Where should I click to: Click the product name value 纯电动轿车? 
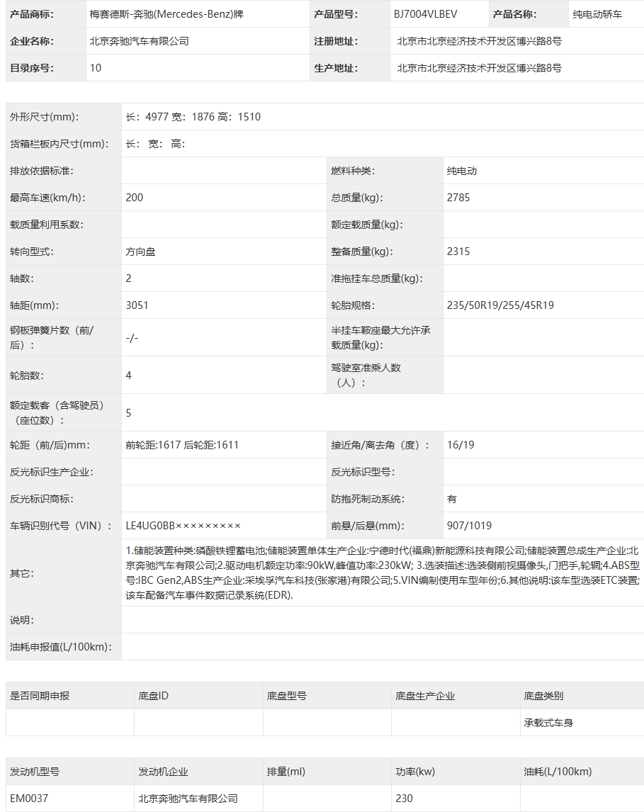(597, 14)
